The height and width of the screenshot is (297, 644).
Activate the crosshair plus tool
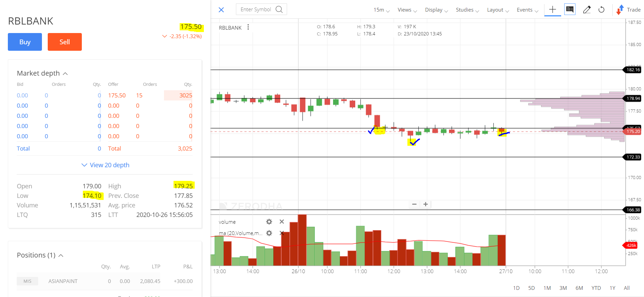(x=553, y=10)
